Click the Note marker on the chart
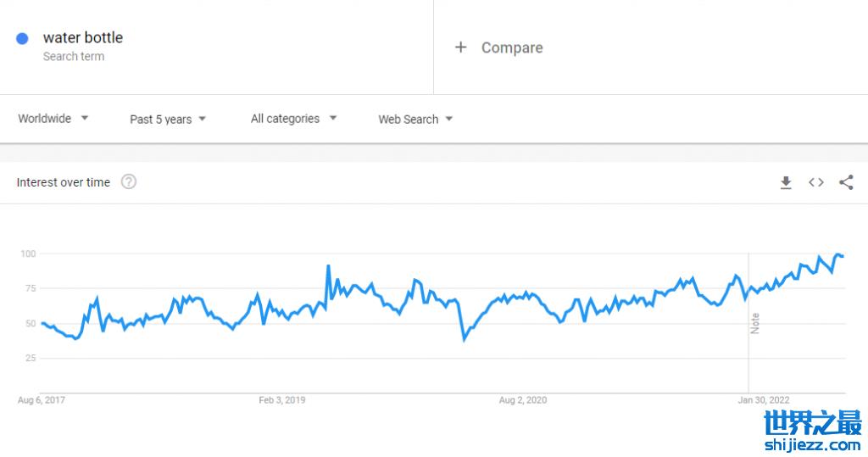Image resolution: width=868 pixels, height=457 pixels. click(754, 323)
